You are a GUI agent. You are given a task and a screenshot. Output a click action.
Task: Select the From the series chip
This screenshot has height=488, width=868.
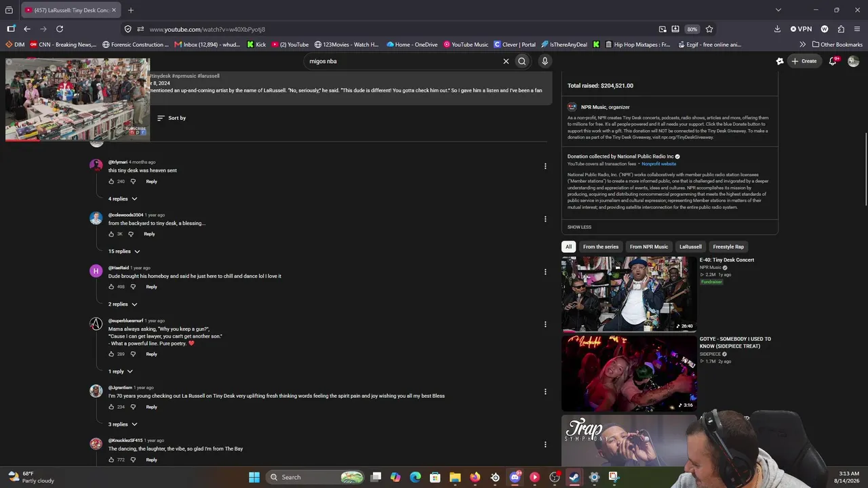point(601,247)
